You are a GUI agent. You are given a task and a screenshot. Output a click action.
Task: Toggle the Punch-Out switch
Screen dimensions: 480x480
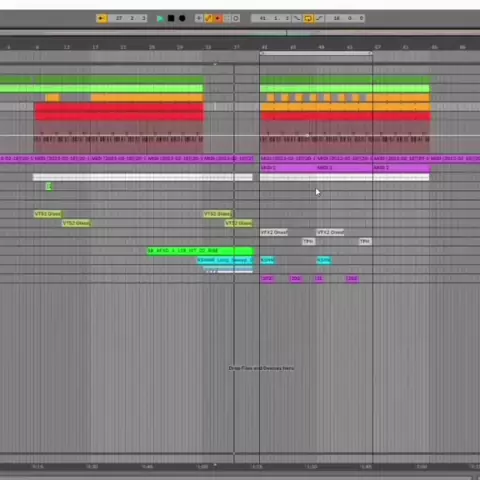click(x=319, y=18)
